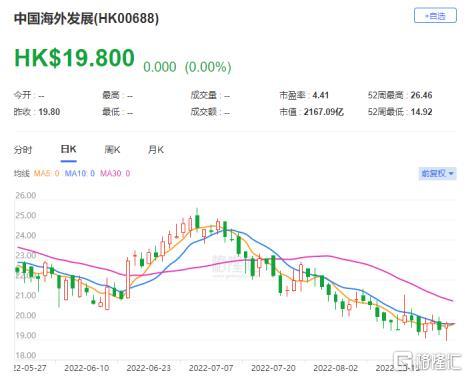The width and height of the screenshot is (468, 378).
Task: Click 市值 value 2167.09亿
Action: pos(323,112)
